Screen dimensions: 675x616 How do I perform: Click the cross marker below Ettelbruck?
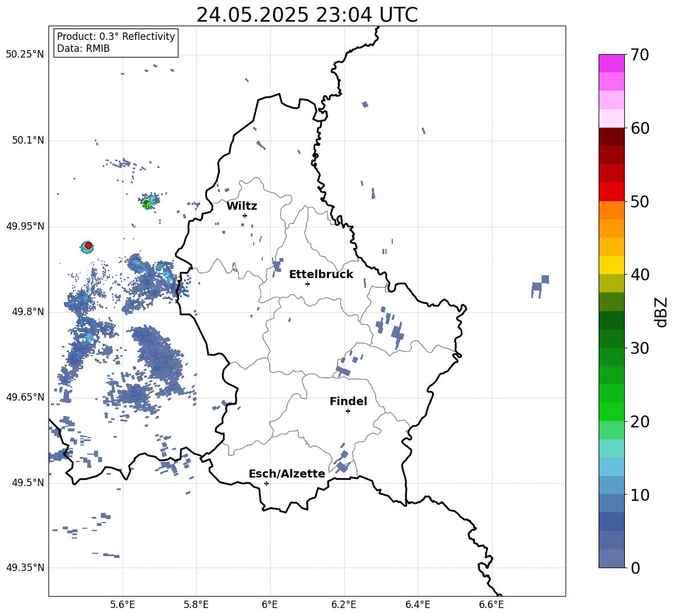pos(307,284)
